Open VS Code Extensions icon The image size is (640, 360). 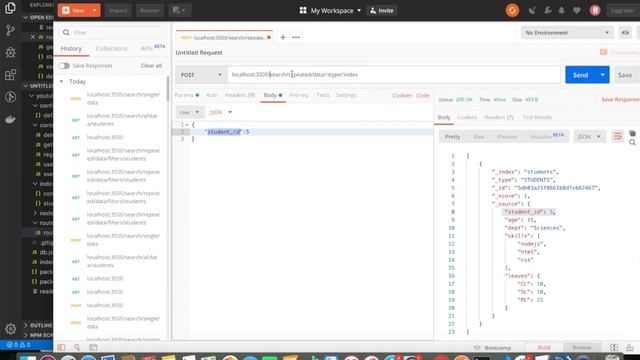point(10,75)
